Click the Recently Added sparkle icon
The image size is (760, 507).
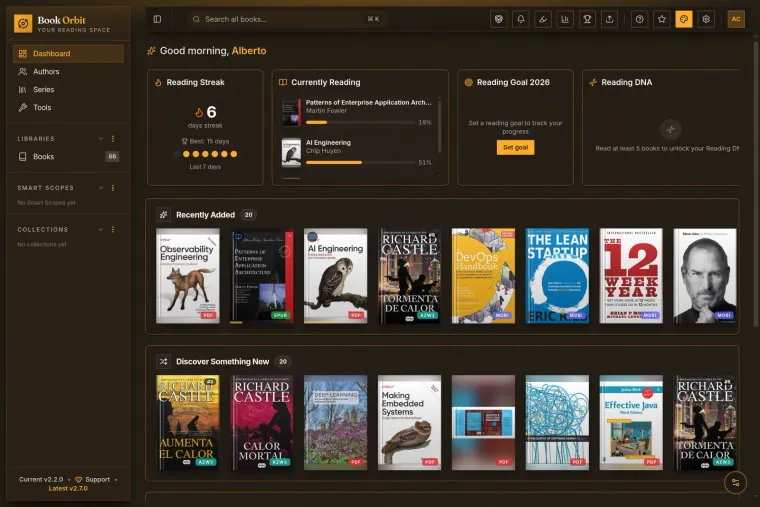[x=164, y=215]
